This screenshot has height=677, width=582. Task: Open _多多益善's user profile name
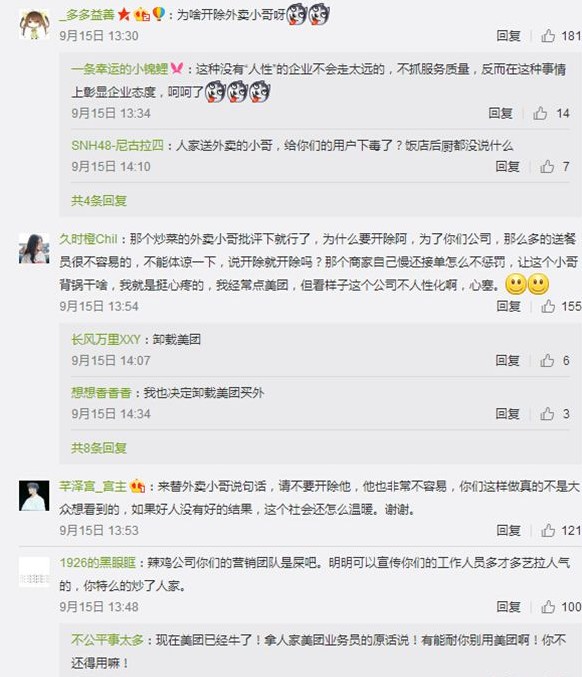click(87, 15)
